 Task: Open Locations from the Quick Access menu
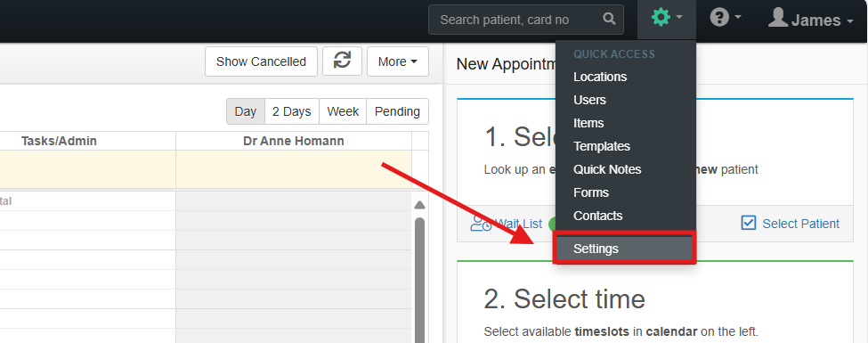coord(600,77)
